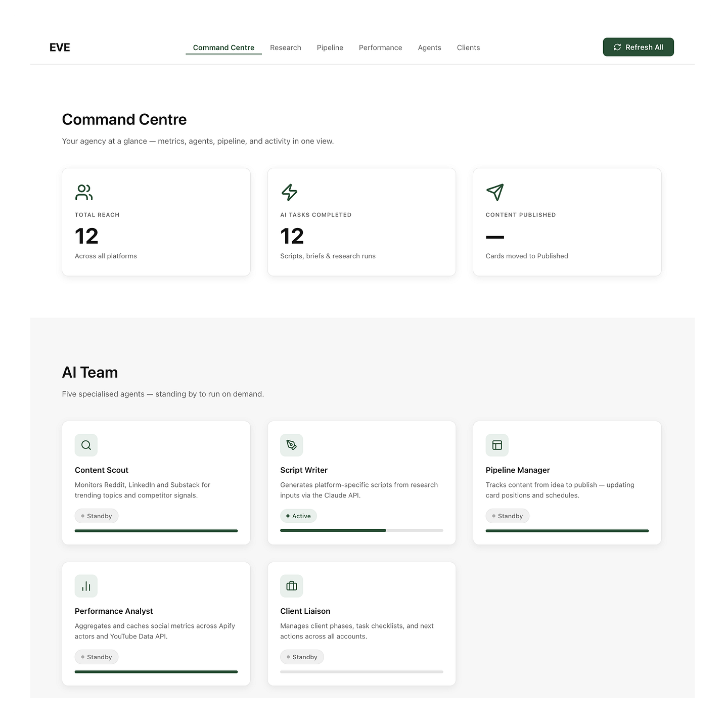Click the Script Writer pen icon

coord(292,445)
